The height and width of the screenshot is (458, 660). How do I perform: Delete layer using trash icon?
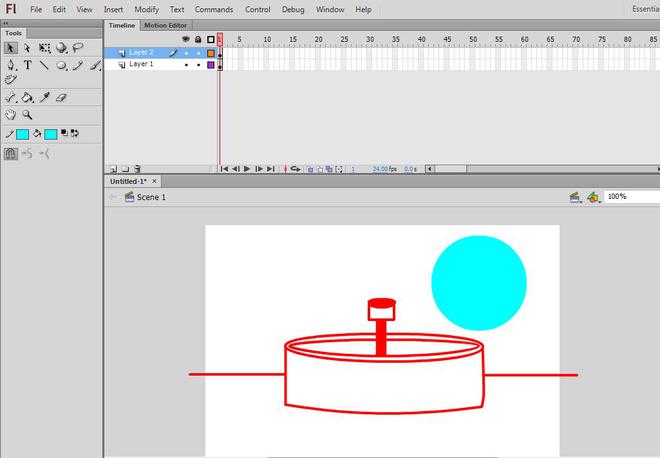[137, 169]
